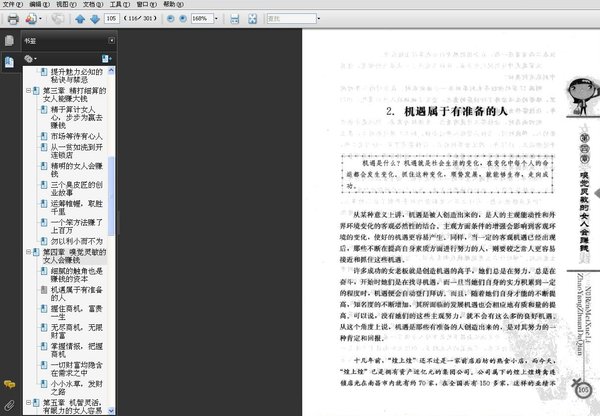Select bookmark 一个笨方法赚了上百万

coord(77,226)
